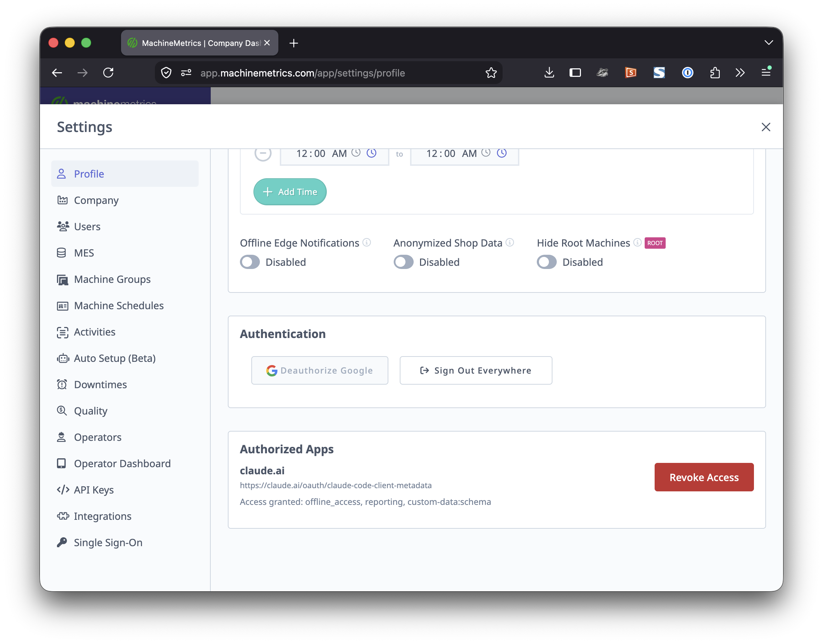
Task: Revoke Access for claude.ai app
Action: [704, 477]
